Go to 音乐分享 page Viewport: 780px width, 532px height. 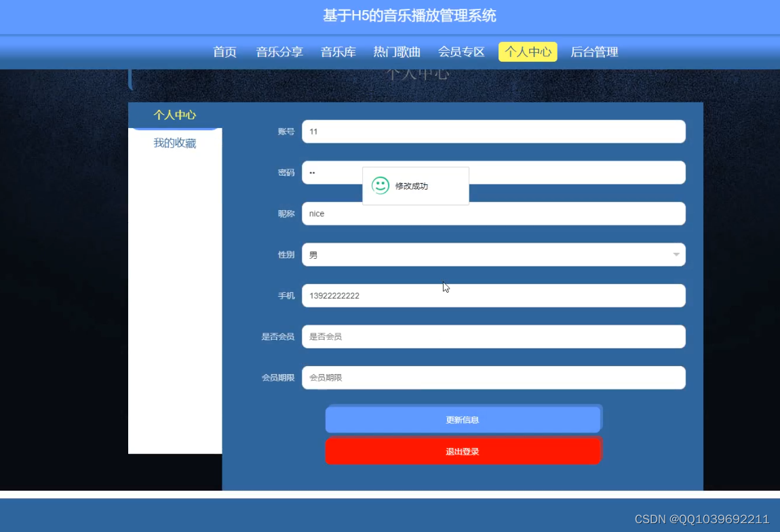pos(279,52)
